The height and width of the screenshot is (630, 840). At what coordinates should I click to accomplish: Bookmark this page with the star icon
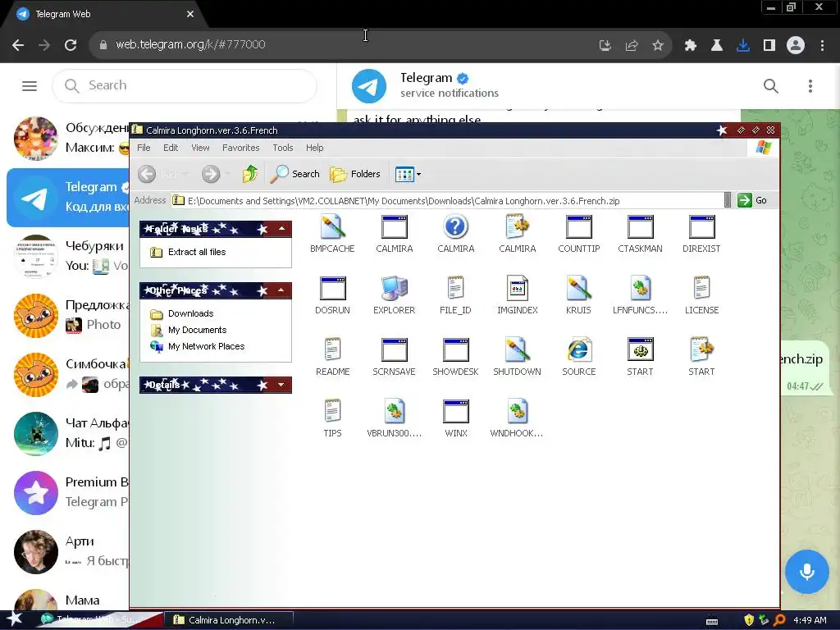pos(658,45)
